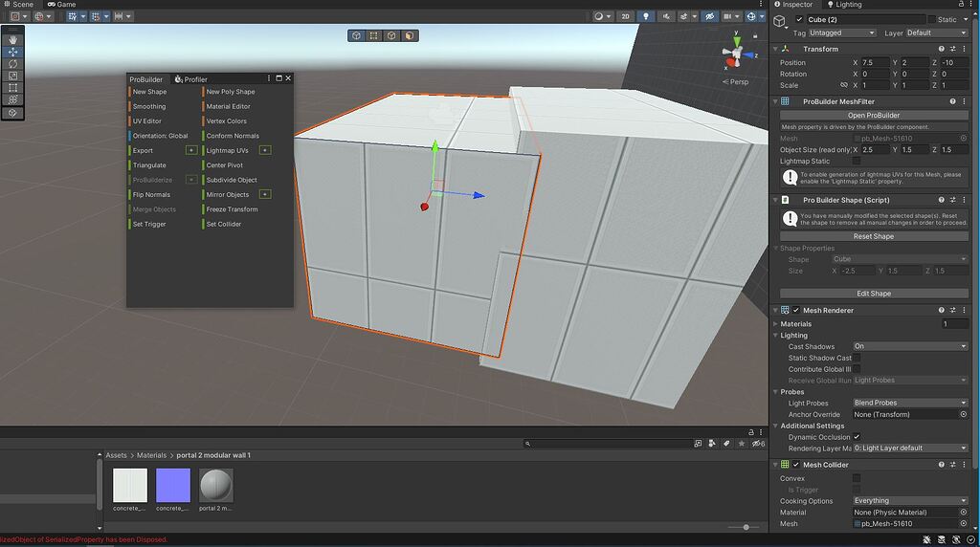Screen dimensions: 980x547
Task: Open the tool handle pivot dropdown
Action: [18, 16]
